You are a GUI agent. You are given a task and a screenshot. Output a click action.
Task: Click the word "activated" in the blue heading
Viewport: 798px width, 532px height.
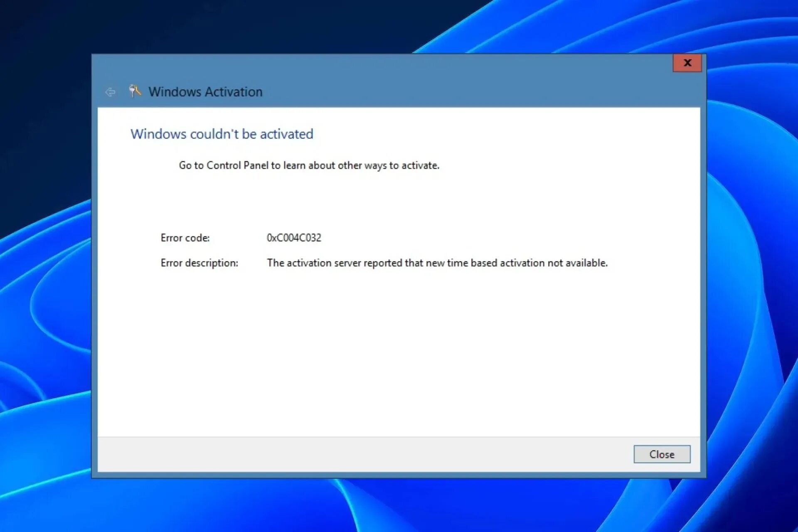click(x=286, y=134)
